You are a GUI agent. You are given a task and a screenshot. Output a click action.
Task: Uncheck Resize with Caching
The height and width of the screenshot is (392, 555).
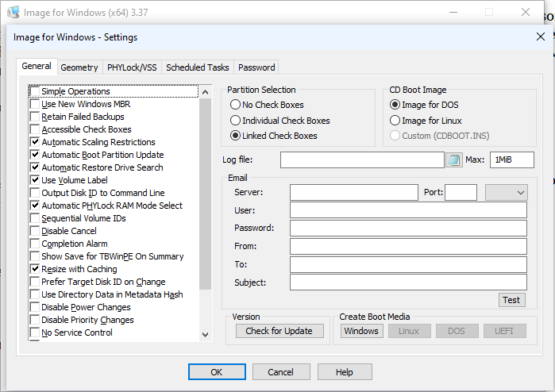point(35,269)
